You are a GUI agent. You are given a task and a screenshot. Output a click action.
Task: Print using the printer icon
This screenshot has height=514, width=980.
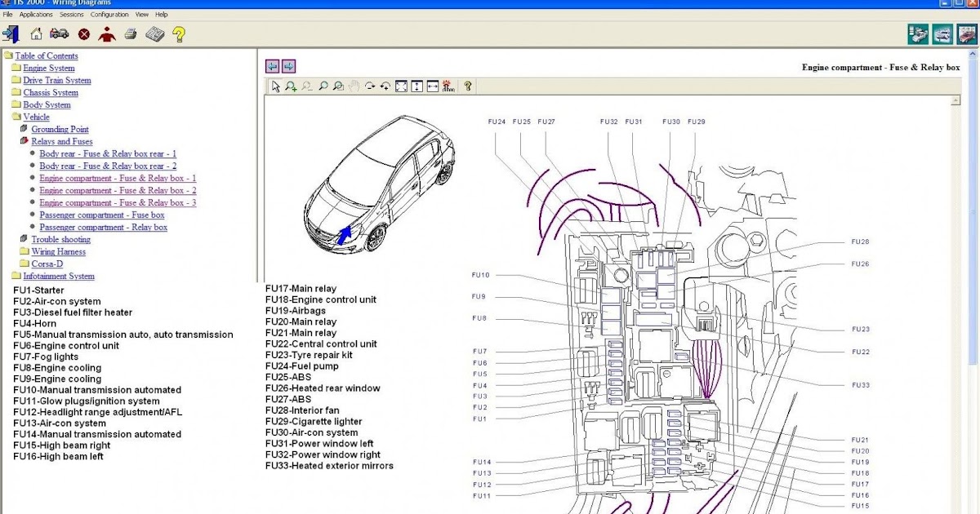point(131,34)
